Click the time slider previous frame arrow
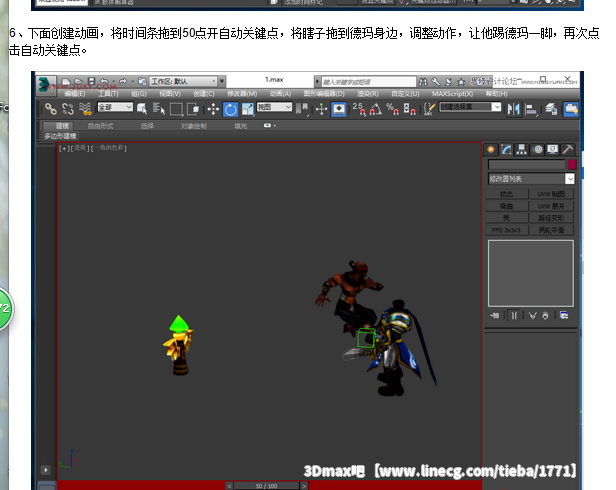 click(x=230, y=486)
